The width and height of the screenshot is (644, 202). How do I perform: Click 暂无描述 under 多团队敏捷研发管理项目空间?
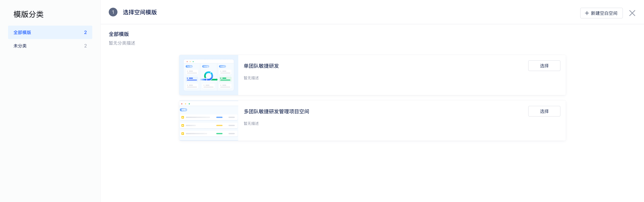pos(251,124)
